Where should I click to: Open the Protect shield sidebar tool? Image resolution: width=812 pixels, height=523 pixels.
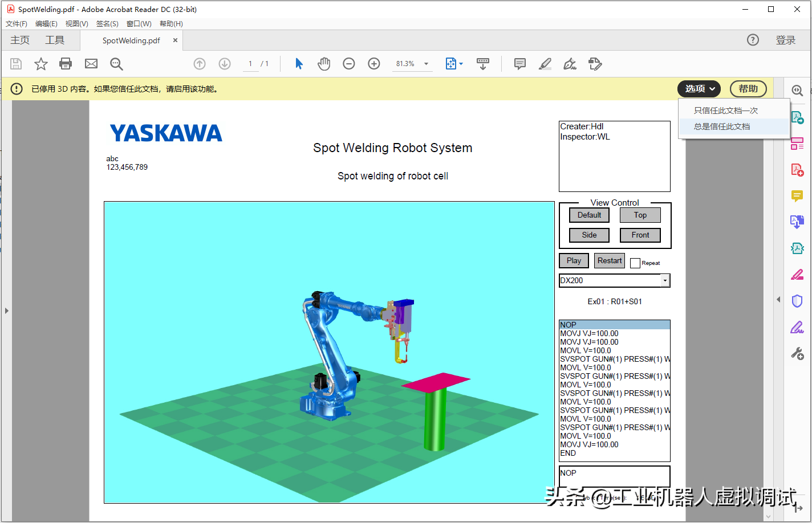pos(797,301)
